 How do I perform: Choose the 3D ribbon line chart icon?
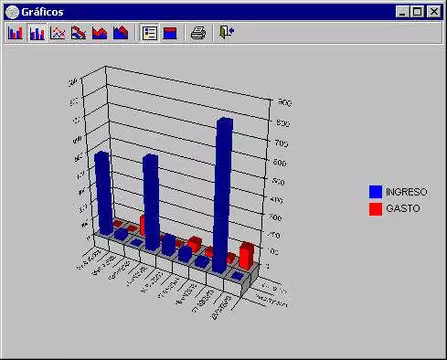tap(78, 33)
